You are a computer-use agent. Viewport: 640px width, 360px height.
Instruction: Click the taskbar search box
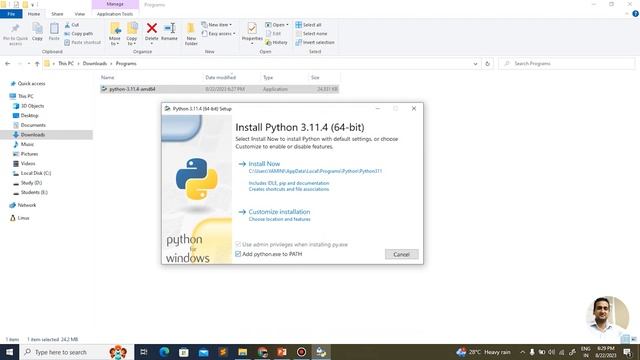point(77,352)
